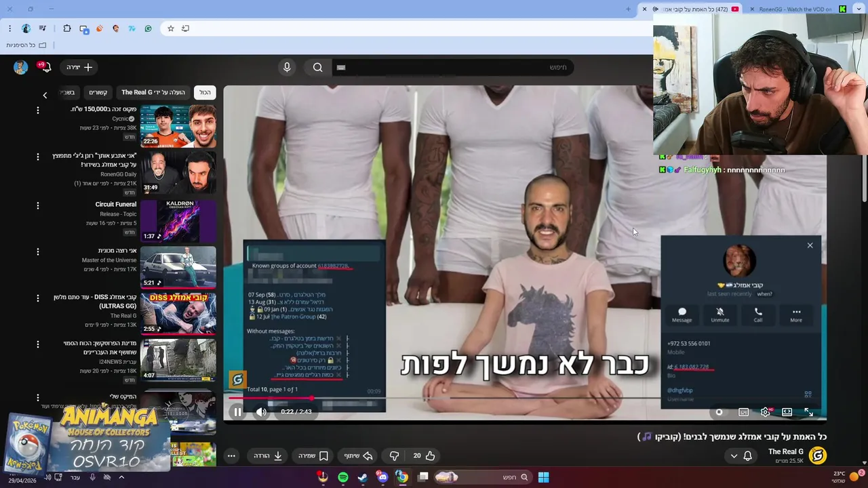The image size is (868, 488).
Task: Select the 'הועלה על ידי The Real G' chip
Action: pos(153,92)
